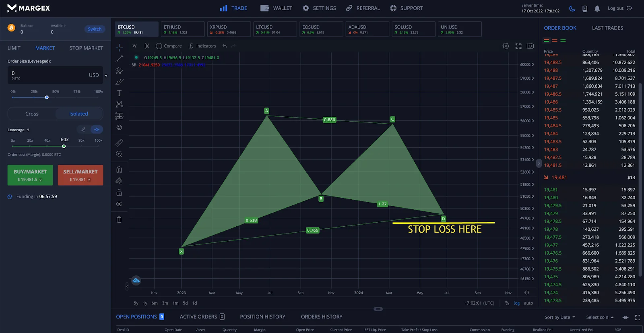
Task: Open chart settings gear icon
Action: coord(506,46)
